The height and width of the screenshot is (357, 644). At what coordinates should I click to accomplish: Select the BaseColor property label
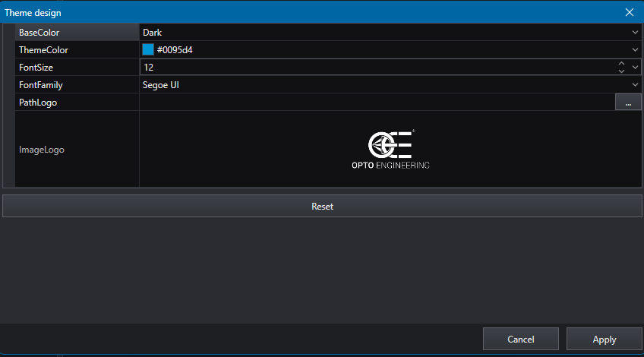(x=39, y=33)
